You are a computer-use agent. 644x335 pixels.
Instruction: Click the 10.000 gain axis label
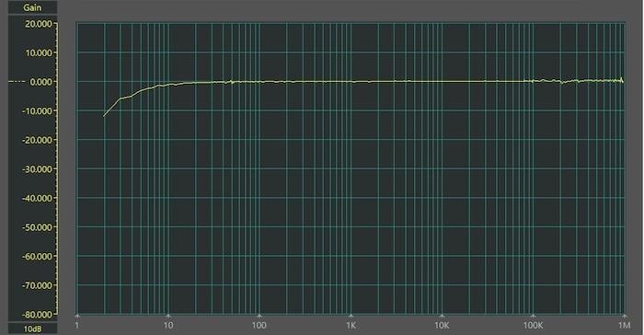click(39, 53)
